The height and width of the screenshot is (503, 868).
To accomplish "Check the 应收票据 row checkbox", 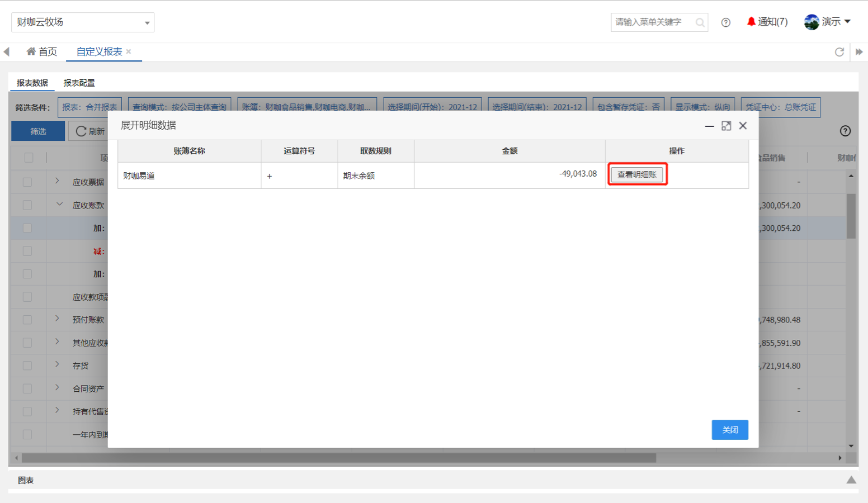I will pos(27,182).
